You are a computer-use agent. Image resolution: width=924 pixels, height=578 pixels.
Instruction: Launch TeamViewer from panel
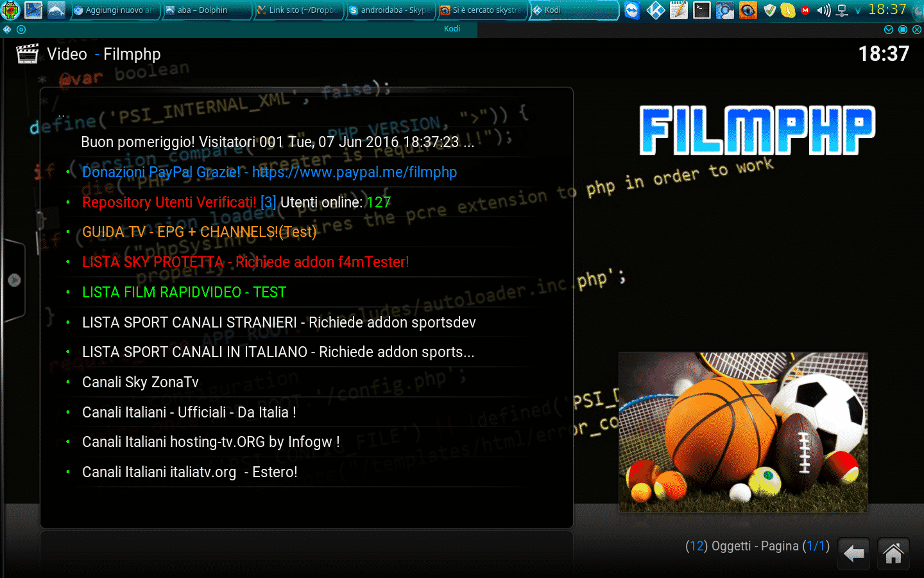[633, 10]
